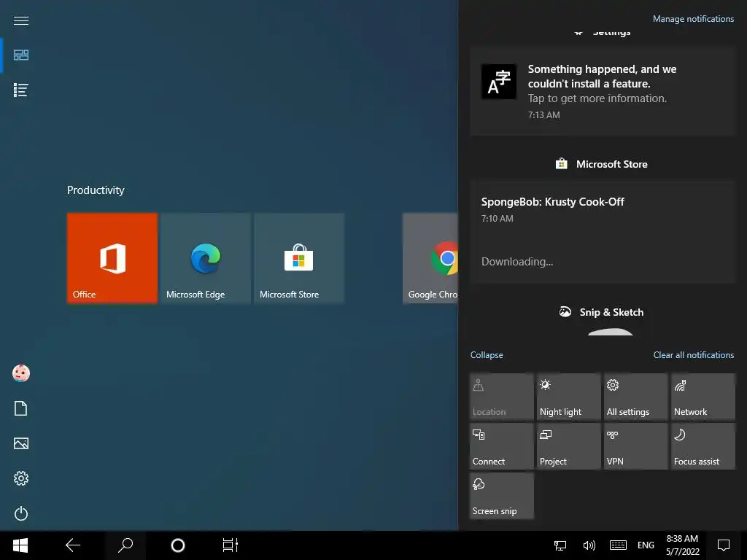Open VPN quick action
747x560 pixels.
tap(636, 446)
